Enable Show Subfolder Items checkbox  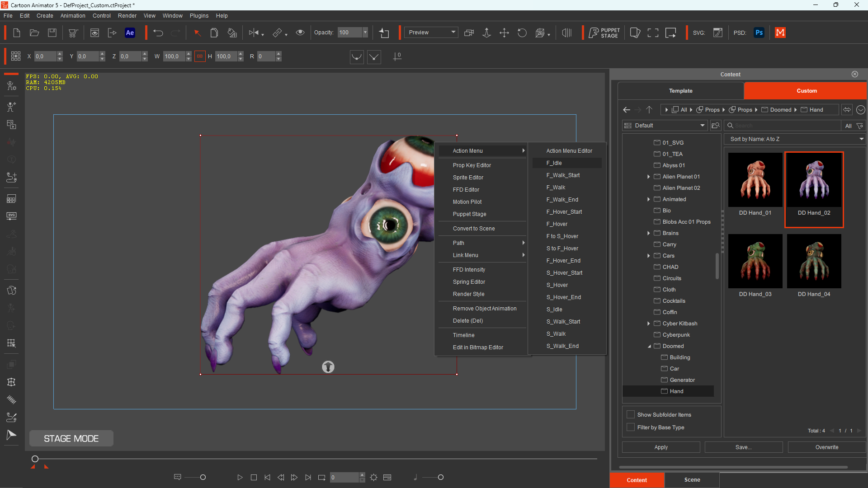[x=631, y=414]
